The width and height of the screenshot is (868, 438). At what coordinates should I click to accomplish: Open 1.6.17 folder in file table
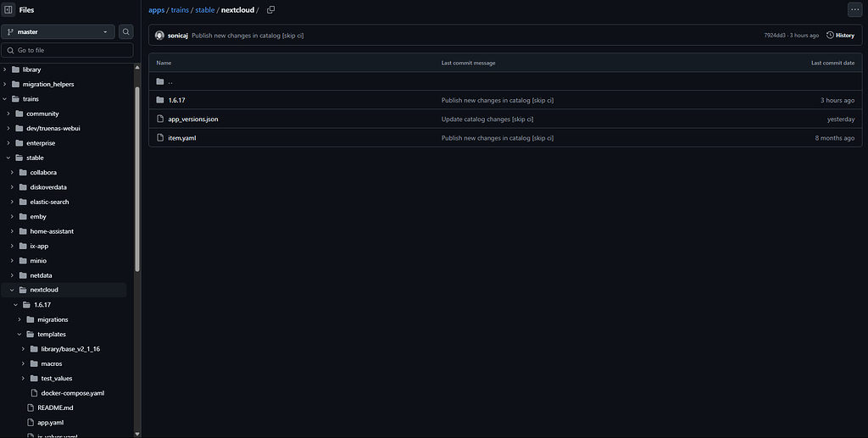tap(176, 100)
